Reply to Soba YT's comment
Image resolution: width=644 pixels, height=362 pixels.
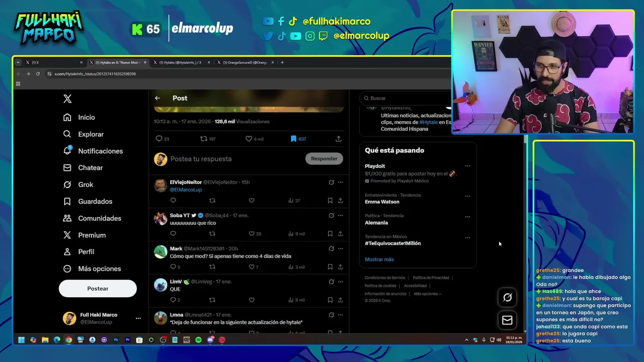[x=173, y=233]
